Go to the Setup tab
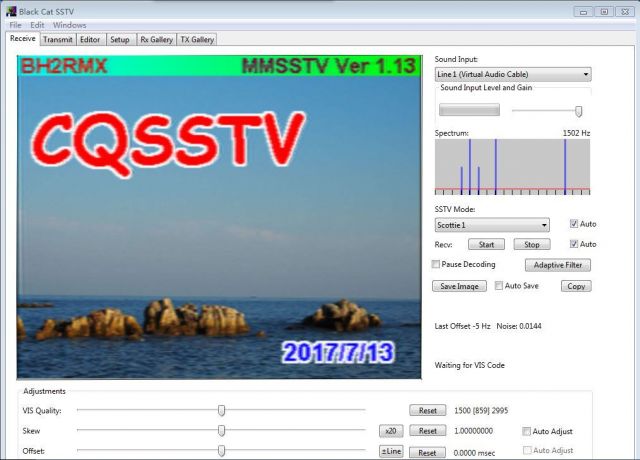This screenshot has width=640, height=460. [x=120, y=40]
